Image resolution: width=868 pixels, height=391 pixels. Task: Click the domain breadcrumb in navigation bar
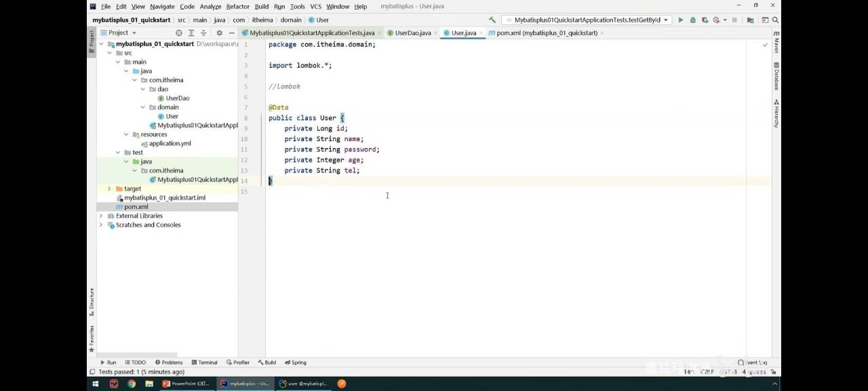291,20
